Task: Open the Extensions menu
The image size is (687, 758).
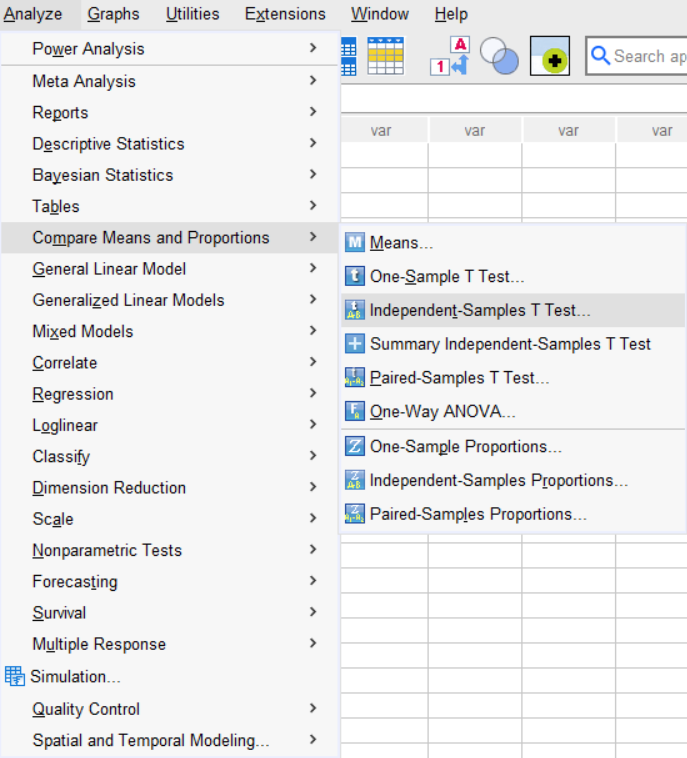Action: click(285, 14)
